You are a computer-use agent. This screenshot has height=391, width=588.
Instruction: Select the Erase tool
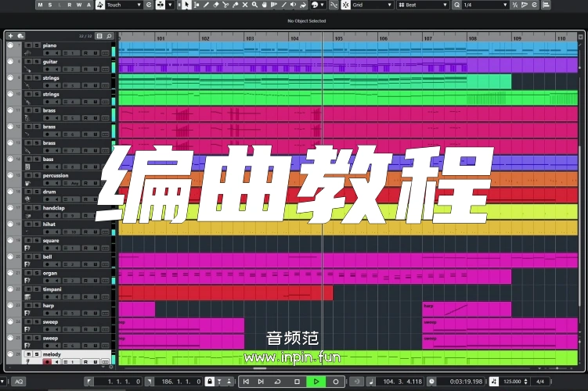pyautogui.click(x=216, y=5)
